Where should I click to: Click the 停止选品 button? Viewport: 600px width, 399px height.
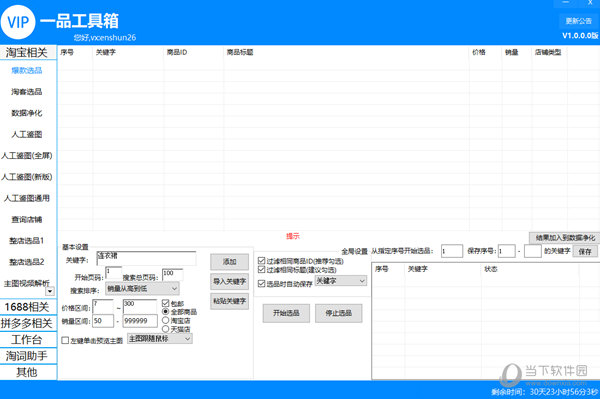338,313
